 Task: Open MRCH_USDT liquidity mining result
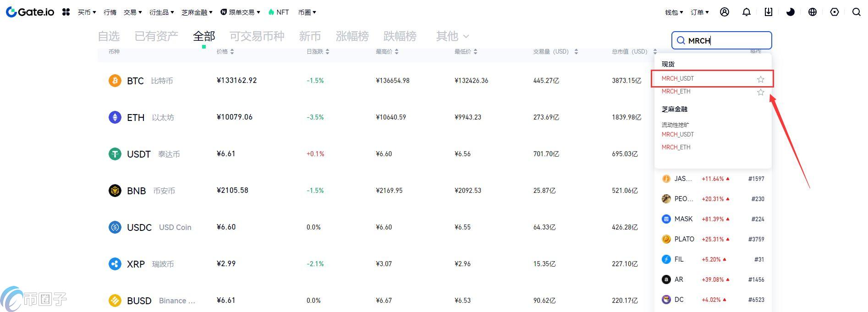coord(678,135)
